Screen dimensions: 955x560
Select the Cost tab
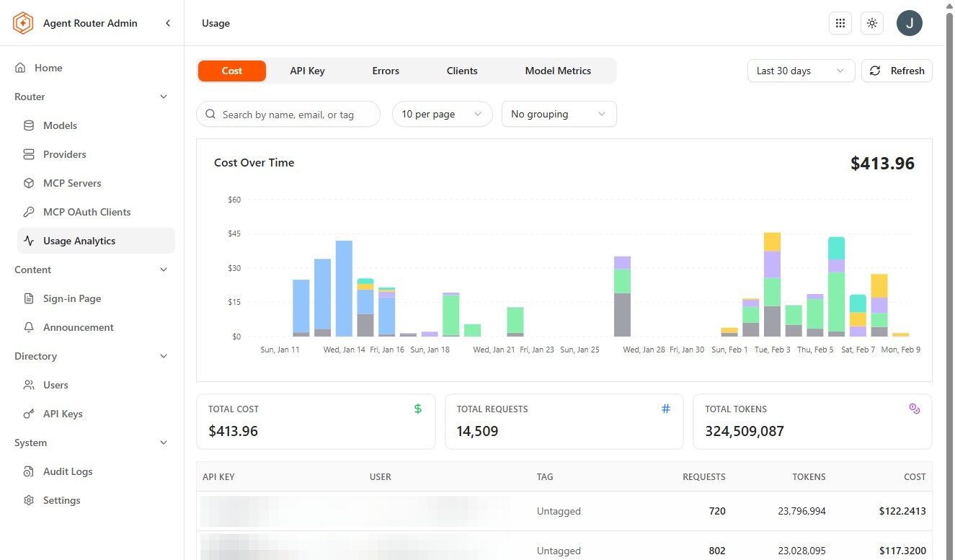pos(232,71)
